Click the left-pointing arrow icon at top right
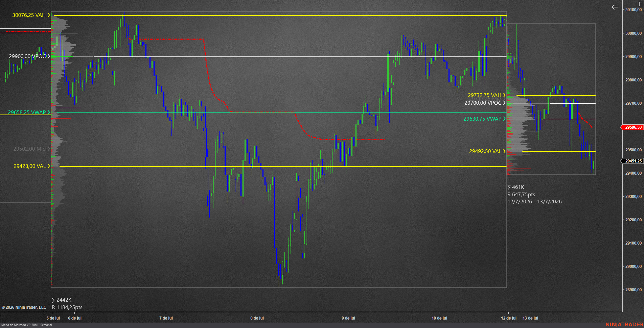Screen dimensions: 644x328 (615, 7)
